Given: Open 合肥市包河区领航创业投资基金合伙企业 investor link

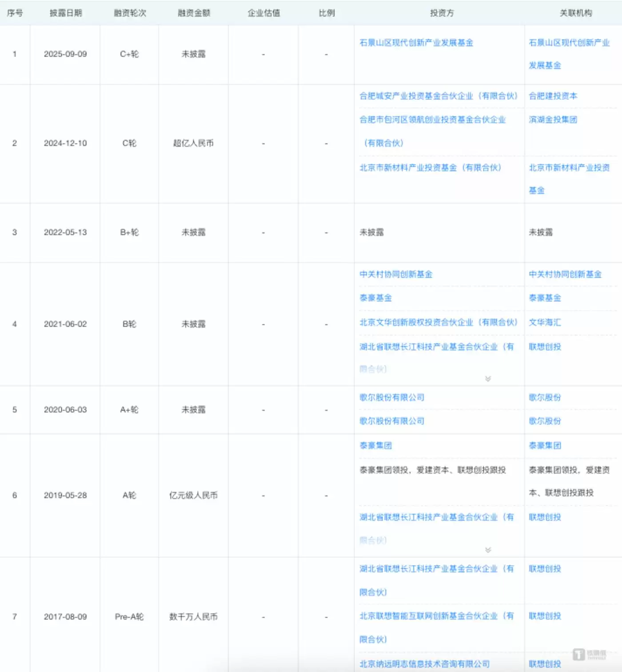Looking at the screenshot, I should coord(432,120).
